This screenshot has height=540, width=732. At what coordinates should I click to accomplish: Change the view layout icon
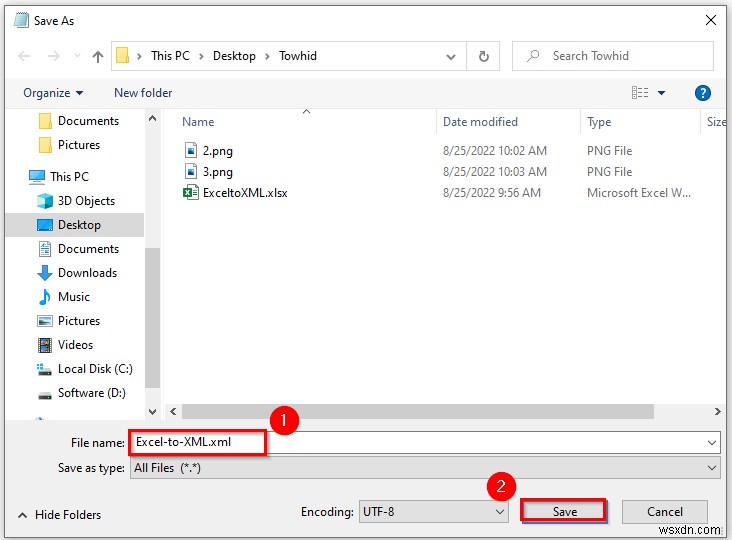[640, 93]
